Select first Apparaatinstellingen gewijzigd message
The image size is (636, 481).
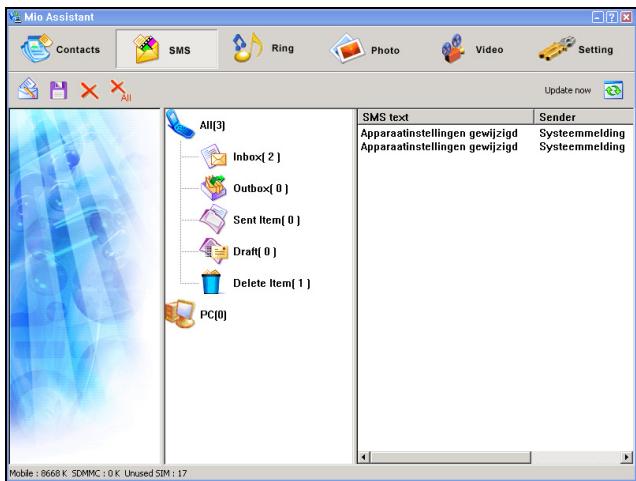coord(439,133)
